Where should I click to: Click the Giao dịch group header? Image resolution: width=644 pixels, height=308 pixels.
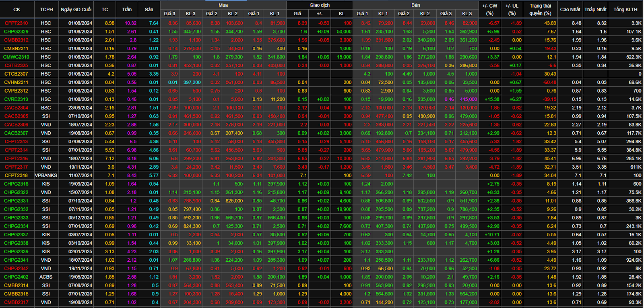pos(320,5)
